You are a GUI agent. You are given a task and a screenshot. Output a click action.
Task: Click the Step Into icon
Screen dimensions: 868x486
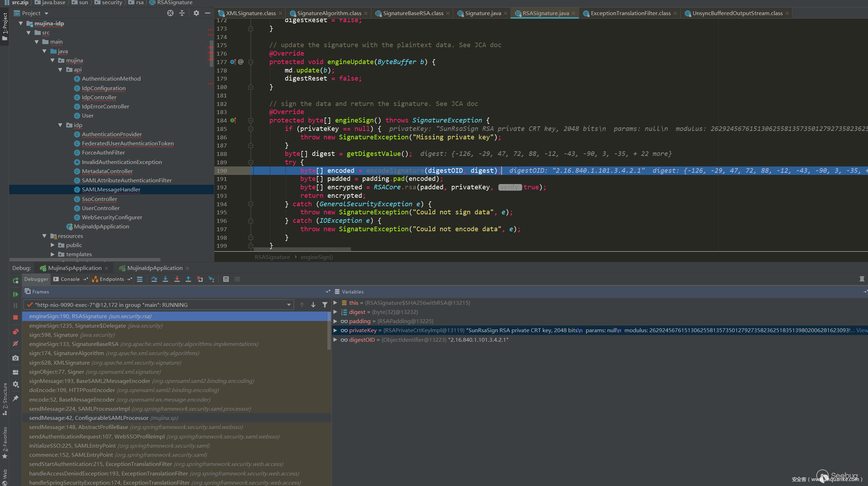165,279
